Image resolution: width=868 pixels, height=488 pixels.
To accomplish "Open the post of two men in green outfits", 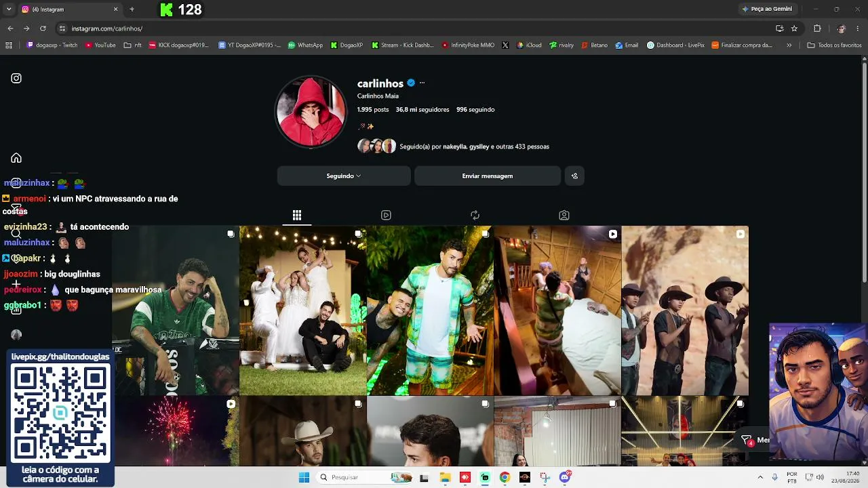I will (430, 310).
